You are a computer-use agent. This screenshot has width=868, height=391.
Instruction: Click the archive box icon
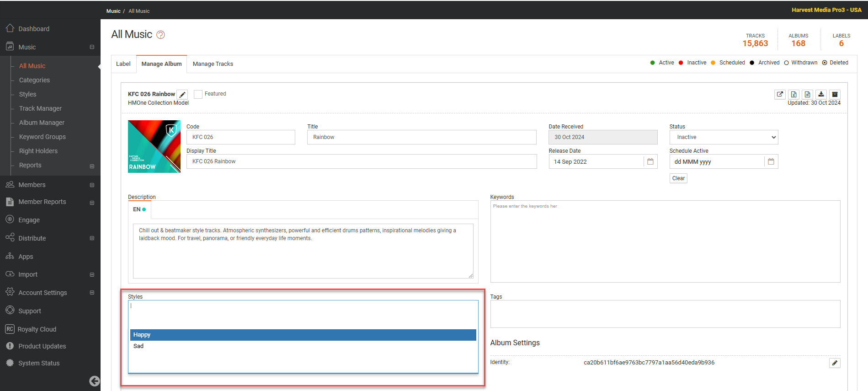835,94
